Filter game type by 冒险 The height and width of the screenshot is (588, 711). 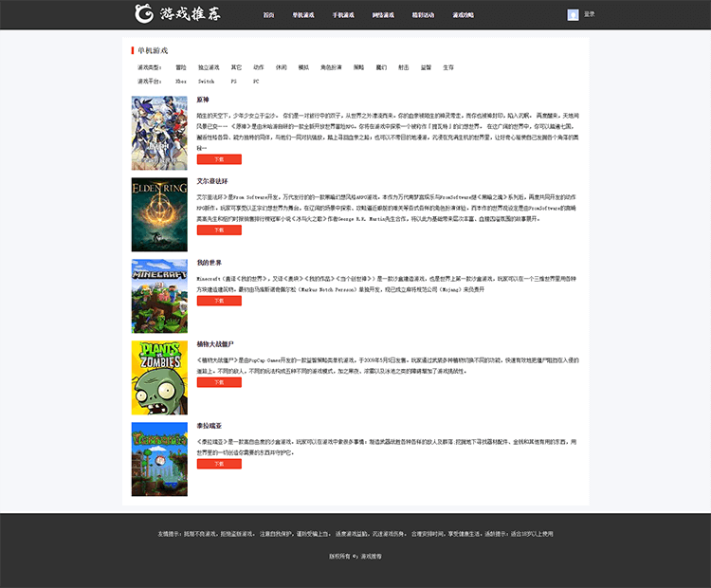(x=181, y=67)
